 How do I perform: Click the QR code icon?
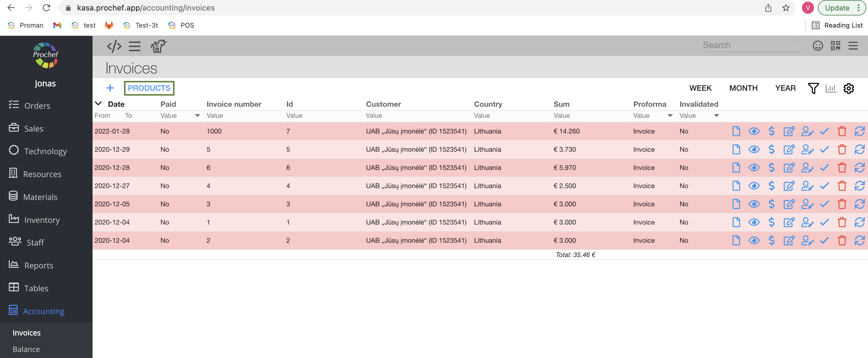pos(835,46)
